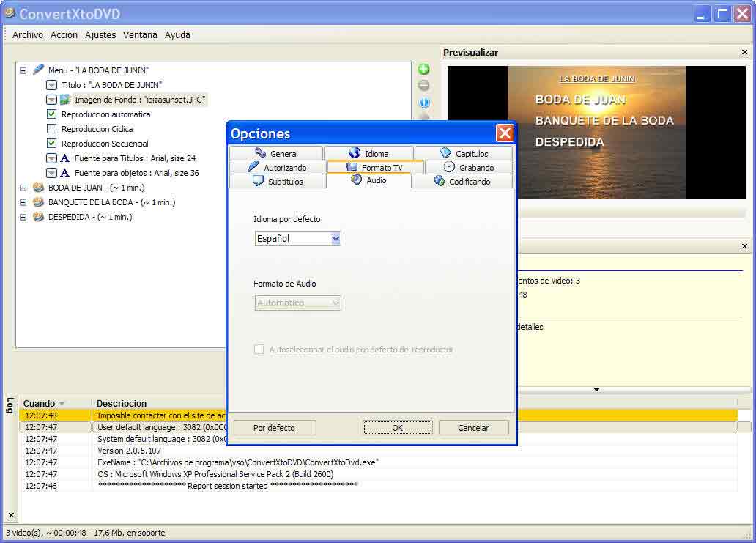Click the dropdown button beside Imagen de Fondo
The image size is (756, 543).
[51, 100]
